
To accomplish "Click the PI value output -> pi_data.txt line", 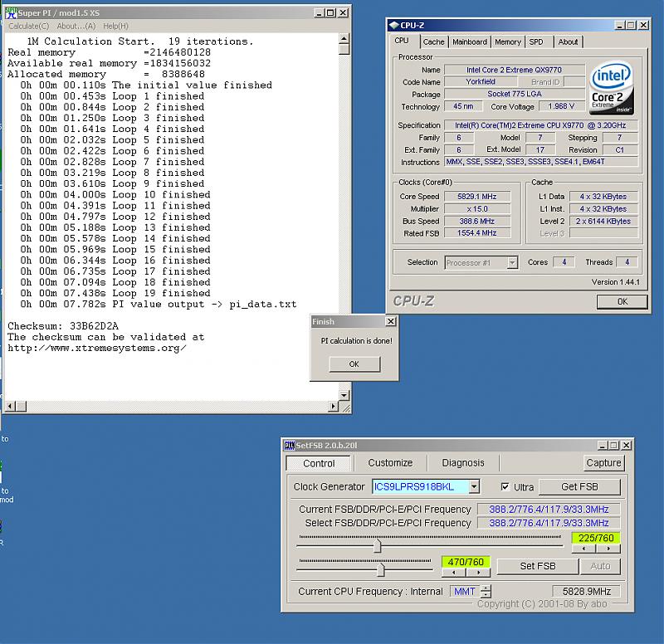I will click(x=159, y=304).
